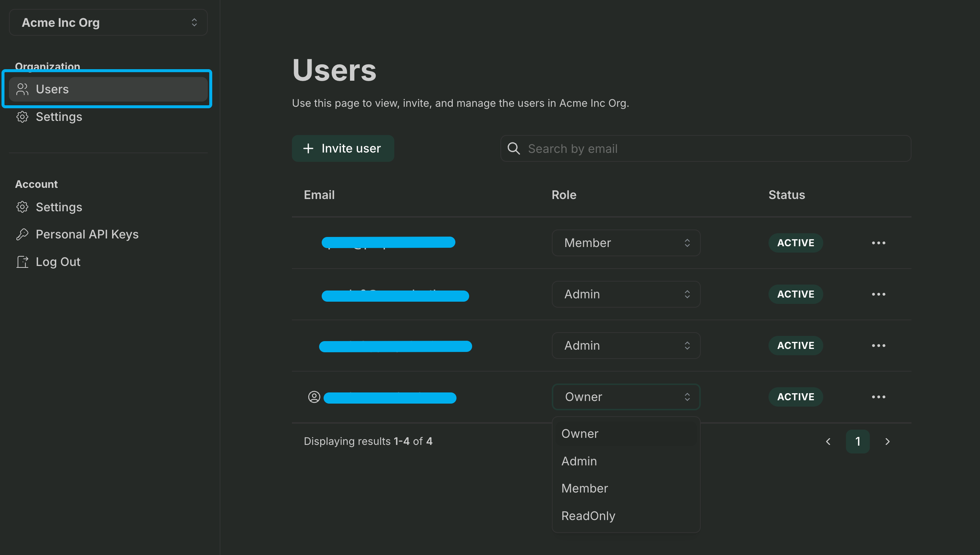980x555 pixels.
Task: Open the ellipsis menu for the Member row
Action: point(878,243)
